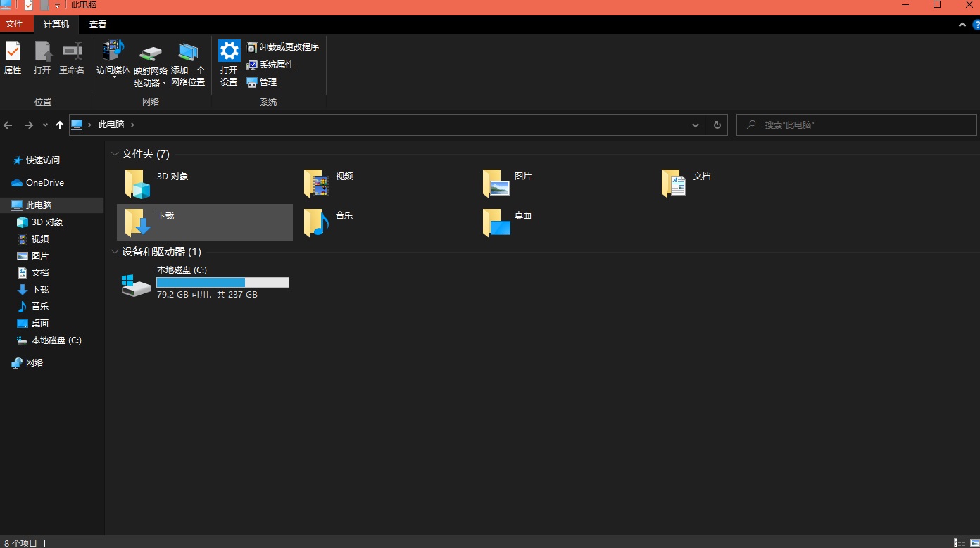Click the 此电脑 breadcrumb in address bar
Viewport: 980px width, 548px height.
coord(111,125)
